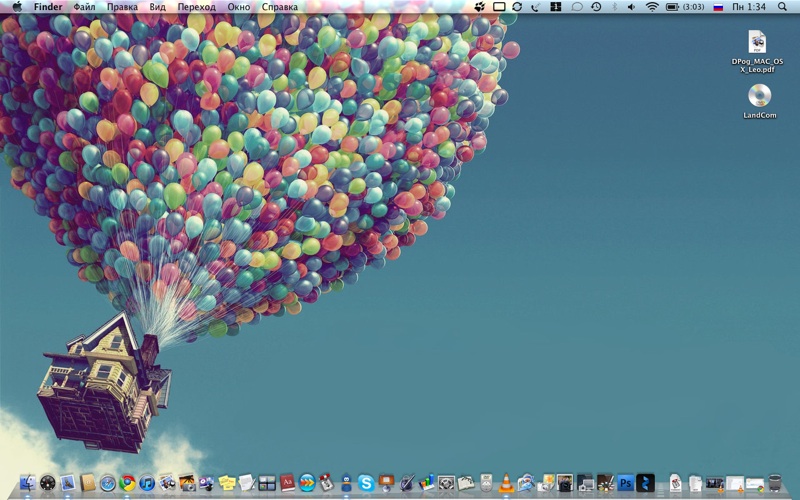
Task: Click circular-arrows sync icon in menu bar
Action: pos(517,7)
